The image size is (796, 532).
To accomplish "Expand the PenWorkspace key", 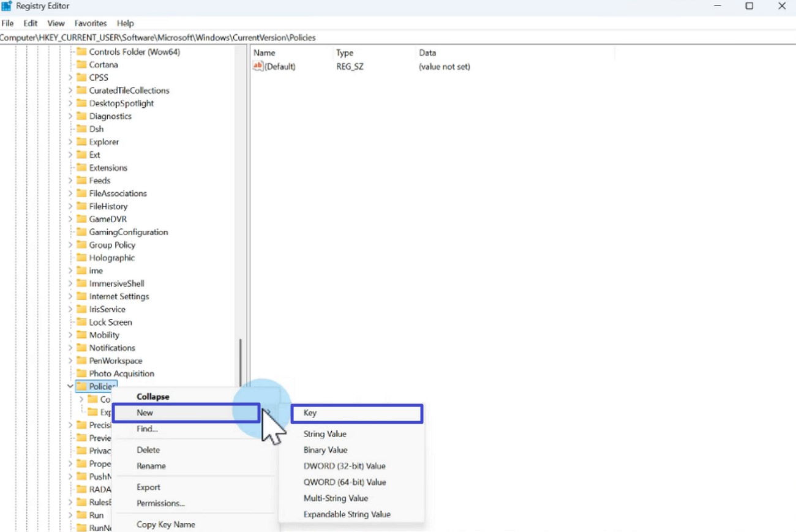I will pos(70,361).
